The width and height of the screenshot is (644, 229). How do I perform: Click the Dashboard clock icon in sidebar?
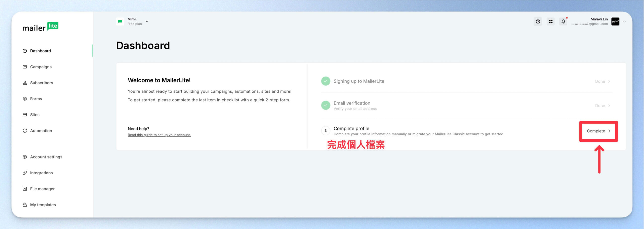[25, 51]
